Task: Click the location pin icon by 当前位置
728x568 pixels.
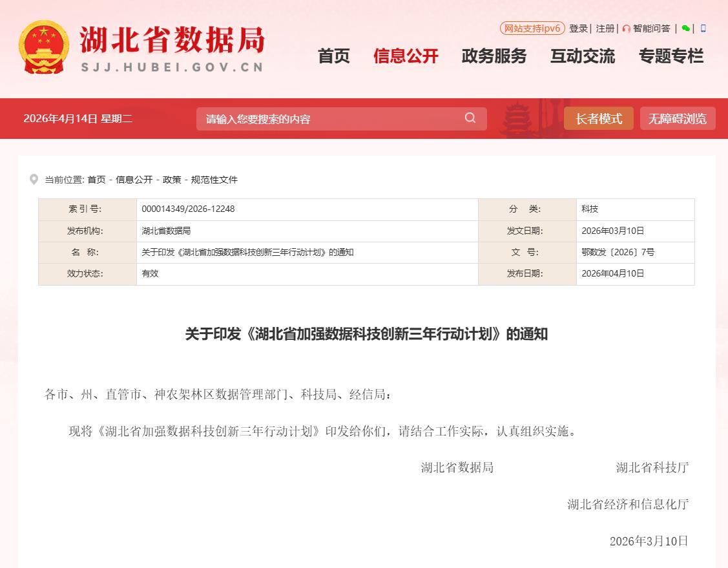Action: [34, 180]
